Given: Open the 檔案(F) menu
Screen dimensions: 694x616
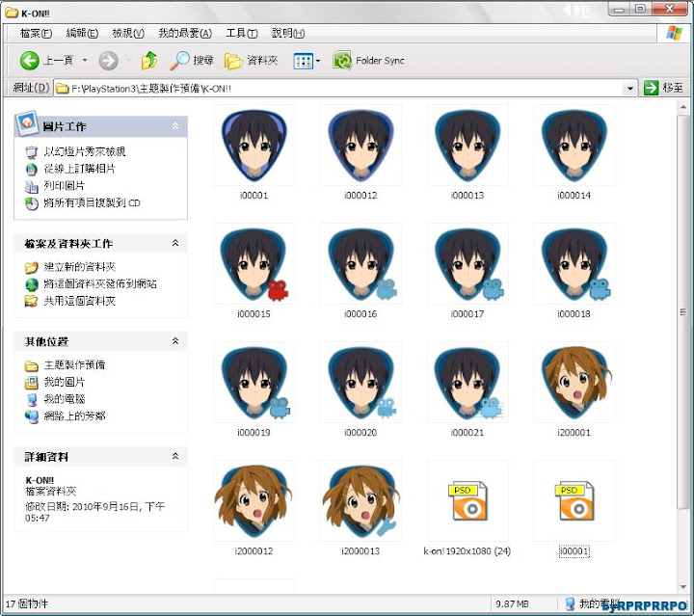Looking at the screenshot, I should coord(36,33).
